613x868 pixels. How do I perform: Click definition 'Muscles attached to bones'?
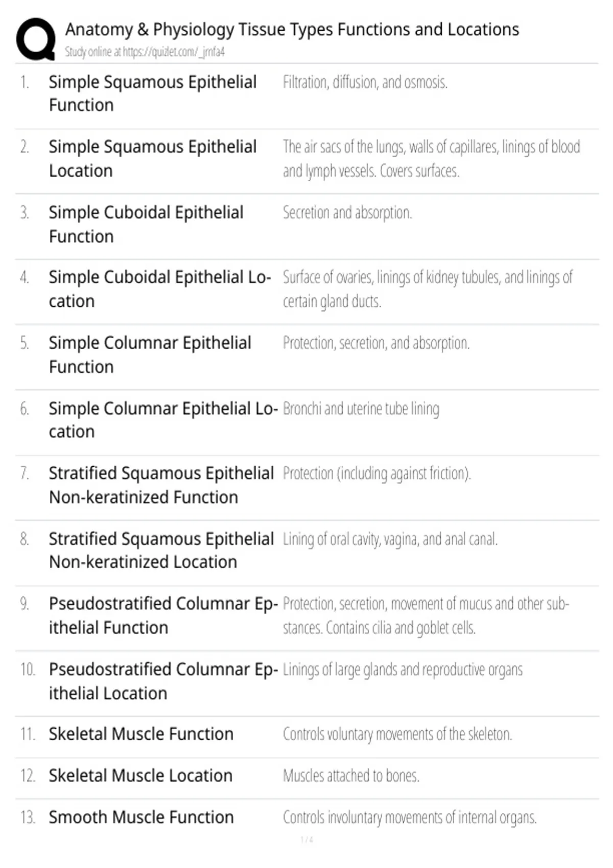351,776
